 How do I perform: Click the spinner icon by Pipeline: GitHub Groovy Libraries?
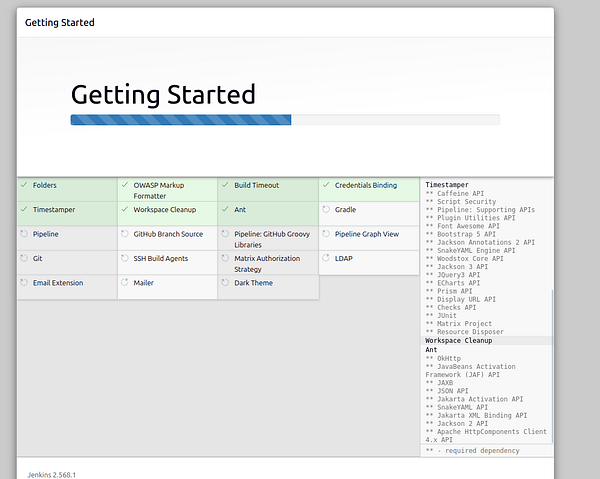coord(225,234)
